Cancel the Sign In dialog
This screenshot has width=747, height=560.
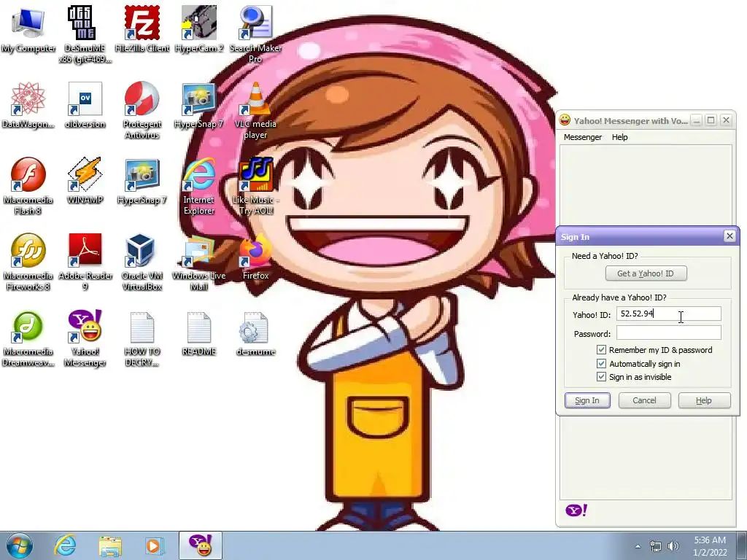(x=644, y=400)
